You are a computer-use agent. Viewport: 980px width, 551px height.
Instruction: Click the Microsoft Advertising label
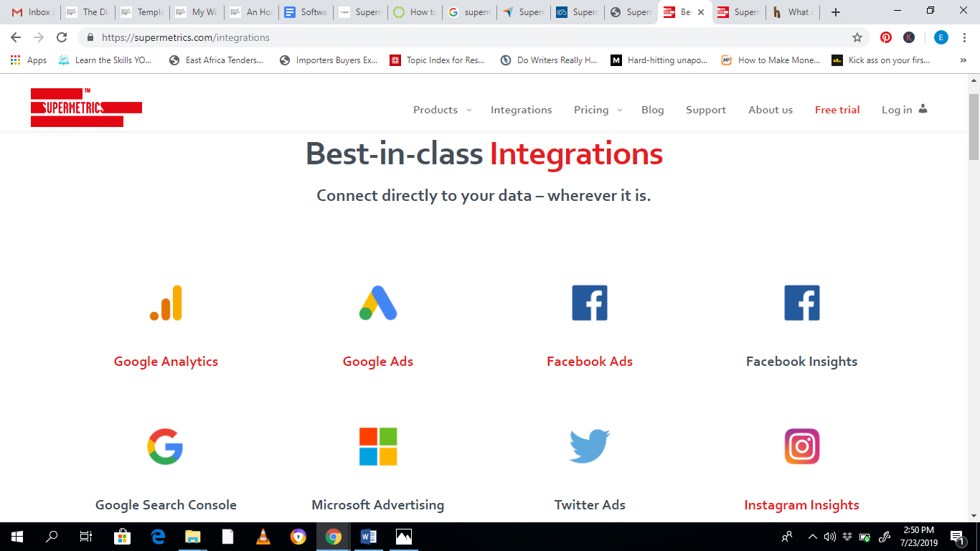(378, 505)
